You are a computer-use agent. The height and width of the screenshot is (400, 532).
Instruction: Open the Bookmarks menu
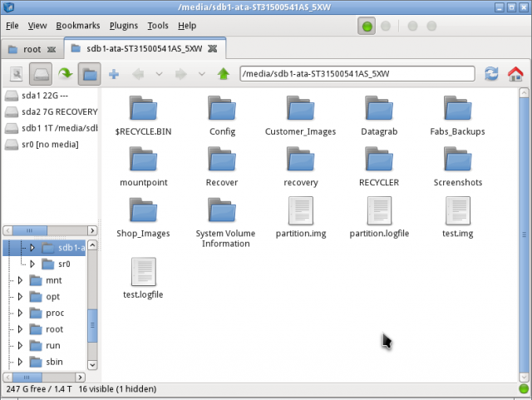[79, 27]
